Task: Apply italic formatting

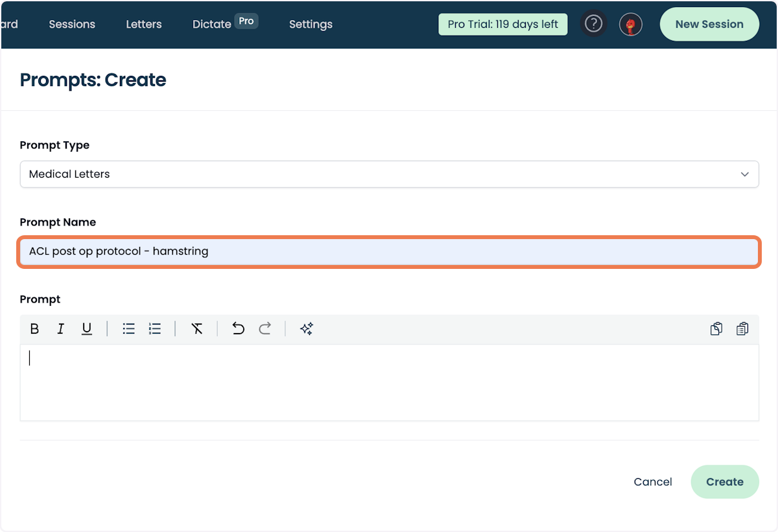Action: 60,329
